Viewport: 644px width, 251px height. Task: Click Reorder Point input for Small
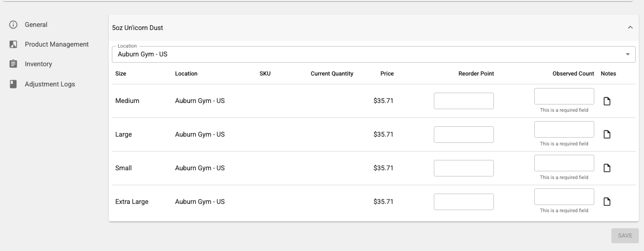coord(463,168)
